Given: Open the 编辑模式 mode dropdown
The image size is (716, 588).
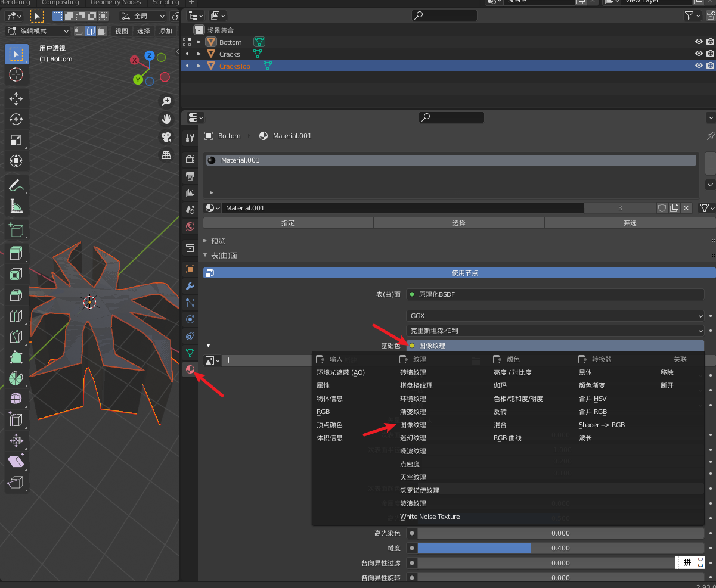Looking at the screenshot, I should [38, 31].
